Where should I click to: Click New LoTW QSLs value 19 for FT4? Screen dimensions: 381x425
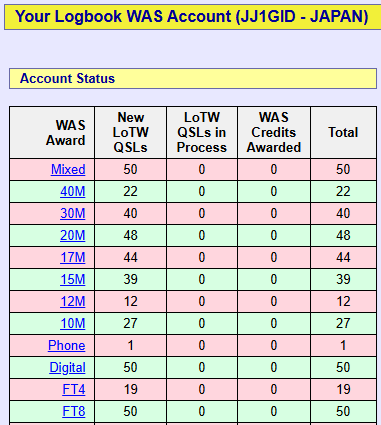coord(130,389)
